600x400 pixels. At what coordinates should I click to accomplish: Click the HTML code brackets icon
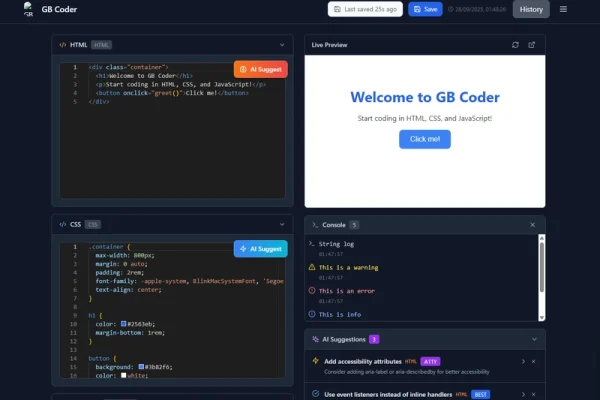(62, 45)
